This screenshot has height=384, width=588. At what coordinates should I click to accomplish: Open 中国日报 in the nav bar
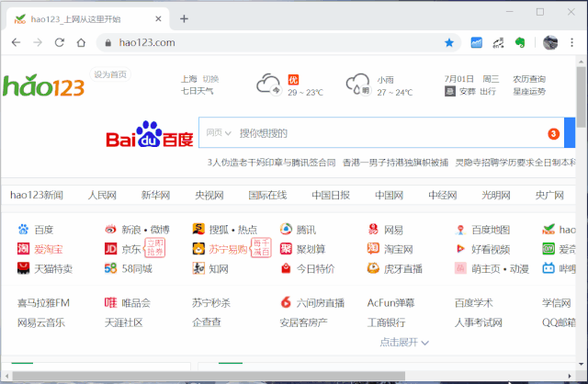[331, 195]
